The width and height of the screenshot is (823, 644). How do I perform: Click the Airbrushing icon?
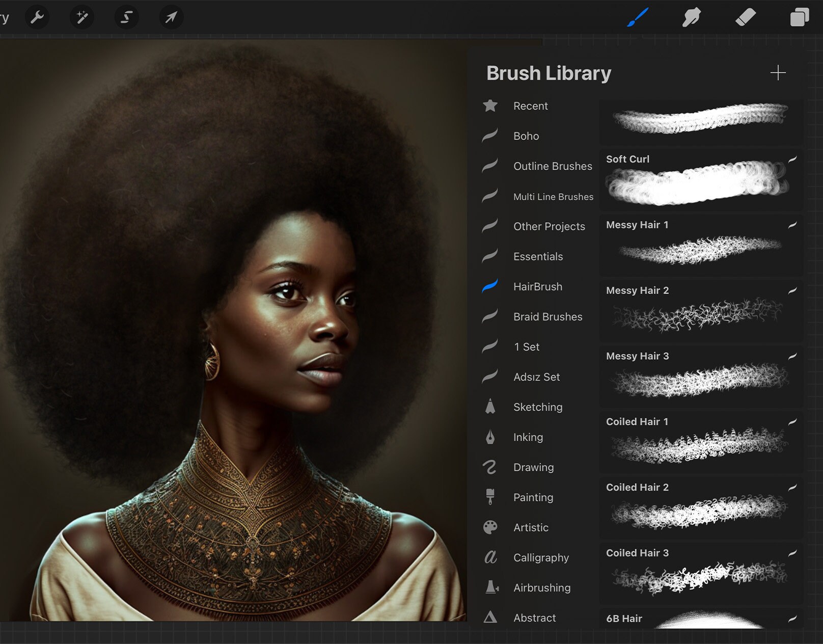[490, 587]
